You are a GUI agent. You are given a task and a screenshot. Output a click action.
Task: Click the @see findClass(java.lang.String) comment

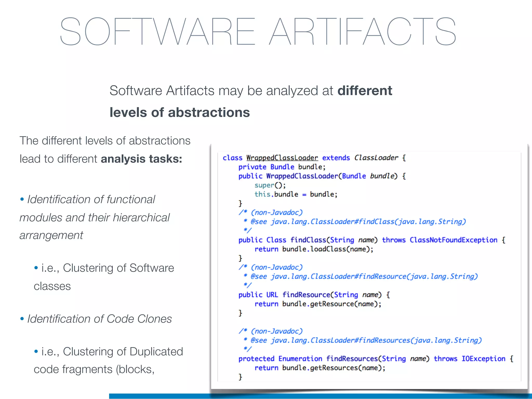click(355, 222)
